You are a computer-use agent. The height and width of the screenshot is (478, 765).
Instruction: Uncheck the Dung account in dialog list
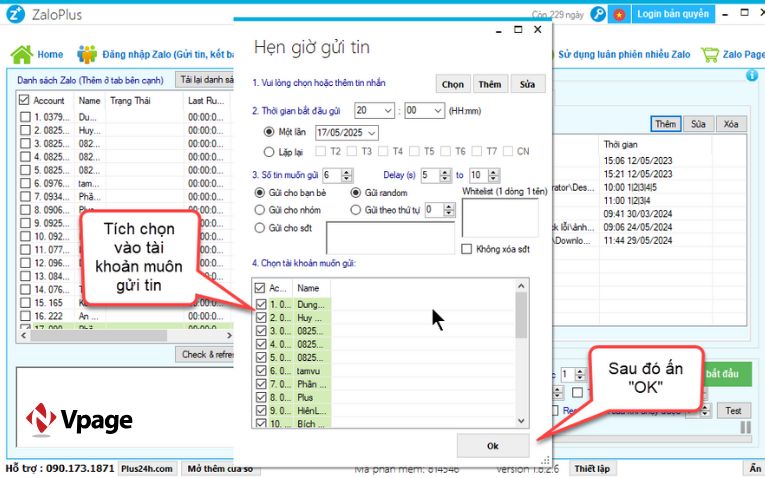click(x=261, y=304)
